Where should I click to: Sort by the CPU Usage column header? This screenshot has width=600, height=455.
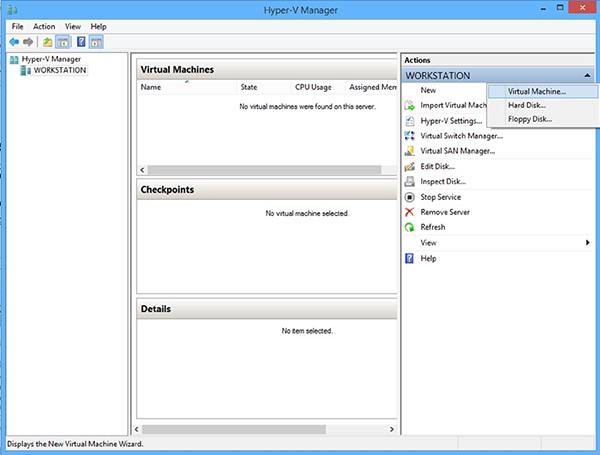318,87
